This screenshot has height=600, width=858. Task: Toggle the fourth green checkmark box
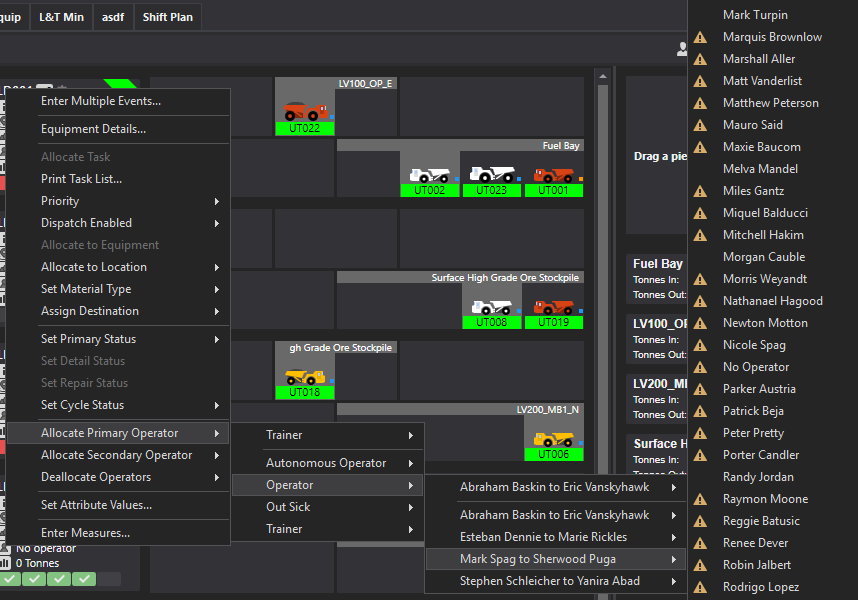coord(84,579)
